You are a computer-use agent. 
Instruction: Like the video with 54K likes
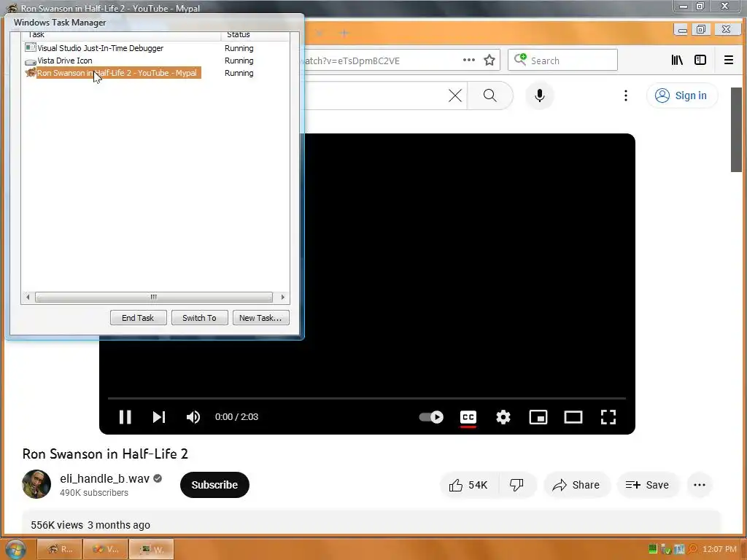tap(469, 485)
